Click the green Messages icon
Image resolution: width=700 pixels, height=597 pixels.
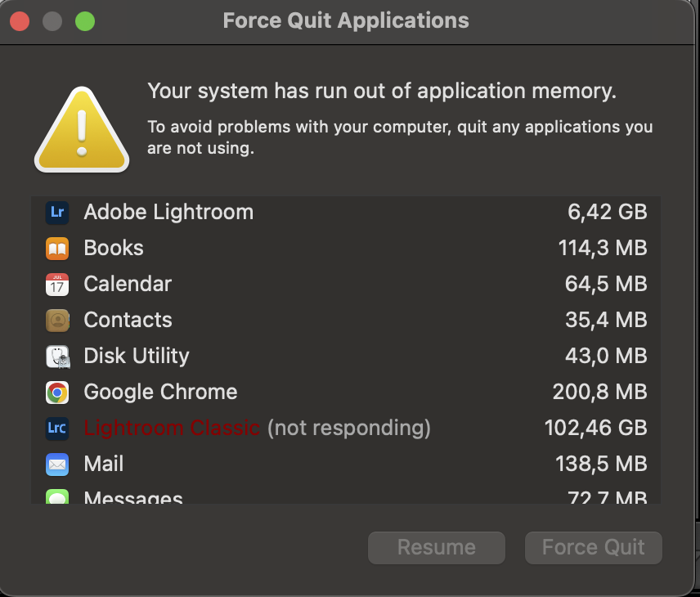pos(57,497)
